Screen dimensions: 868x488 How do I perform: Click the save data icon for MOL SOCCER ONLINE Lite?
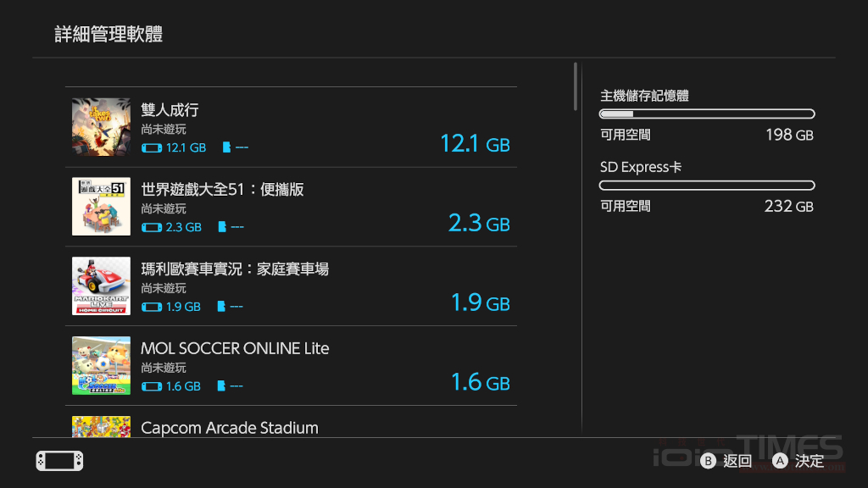click(x=221, y=385)
